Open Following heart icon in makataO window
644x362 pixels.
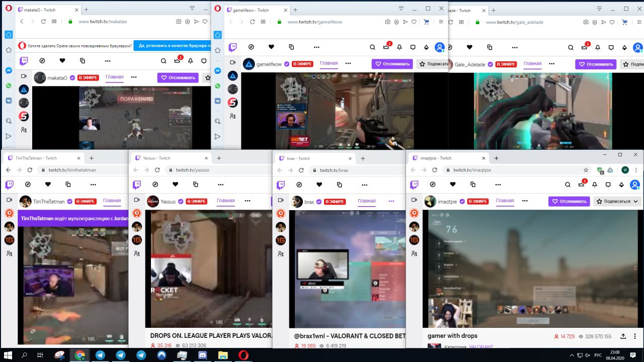tap(62, 61)
